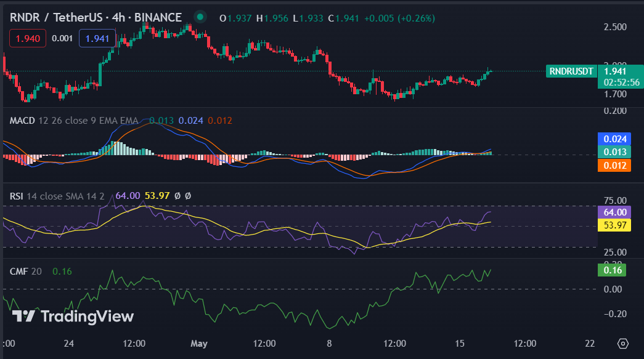Click the May label on the time axis
This screenshot has width=644, height=359.
point(199,344)
